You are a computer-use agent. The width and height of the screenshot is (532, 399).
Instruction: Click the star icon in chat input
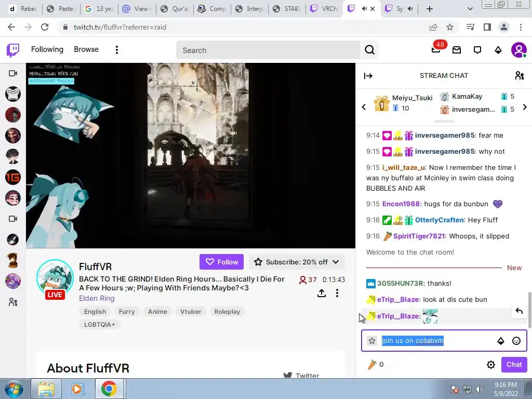pyautogui.click(x=372, y=341)
